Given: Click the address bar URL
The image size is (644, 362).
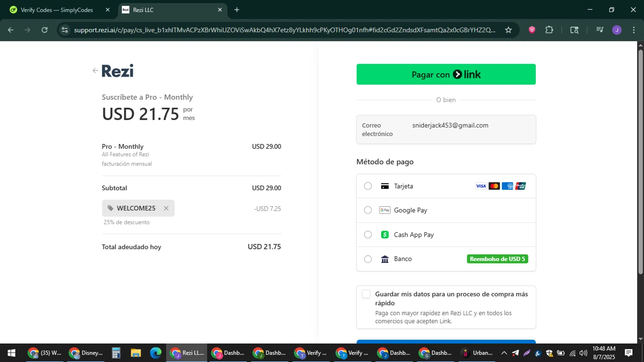Looking at the screenshot, I should [x=284, y=30].
